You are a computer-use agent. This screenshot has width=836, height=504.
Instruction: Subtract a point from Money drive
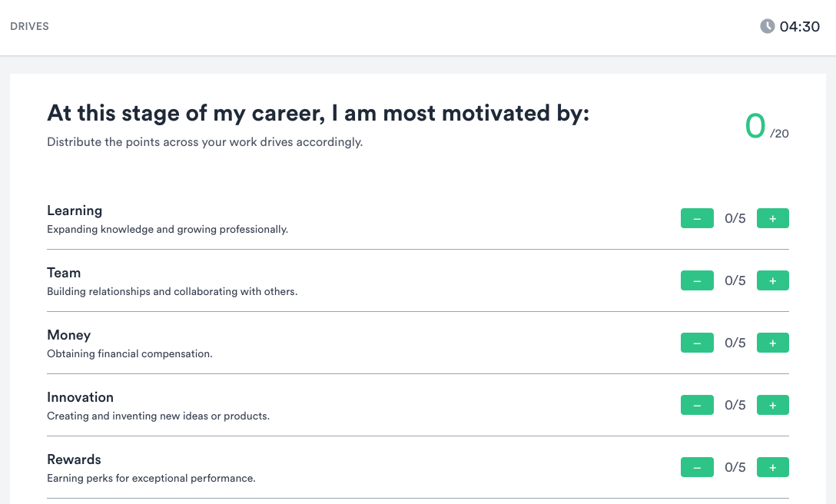coord(697,343)
